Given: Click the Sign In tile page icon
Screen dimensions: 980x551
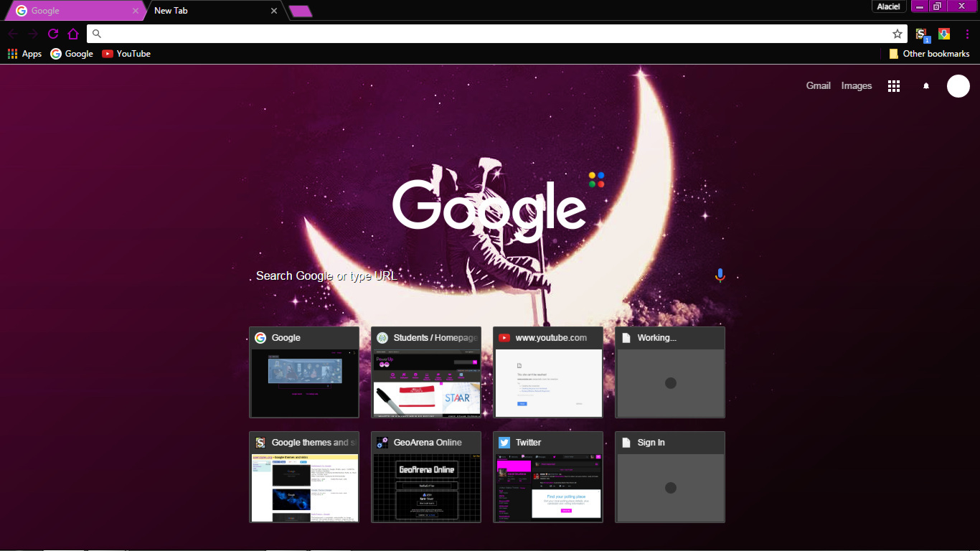Looking at the screenshot, I should pos(626,443).
